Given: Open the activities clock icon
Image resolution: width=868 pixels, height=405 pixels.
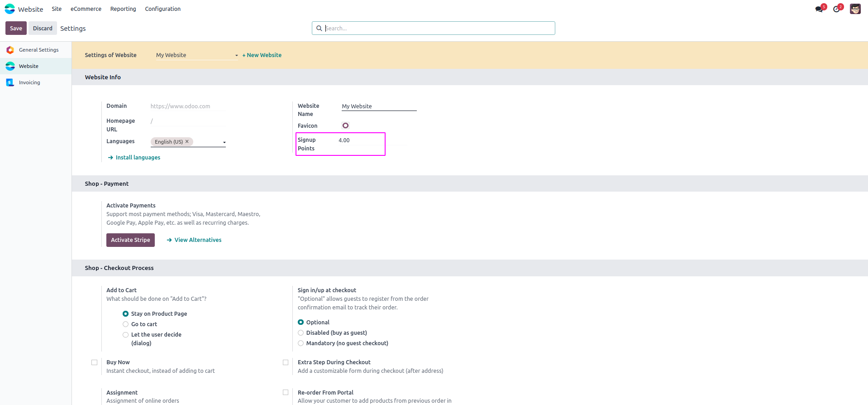Looking at the screenshot, I should [836, 9].
